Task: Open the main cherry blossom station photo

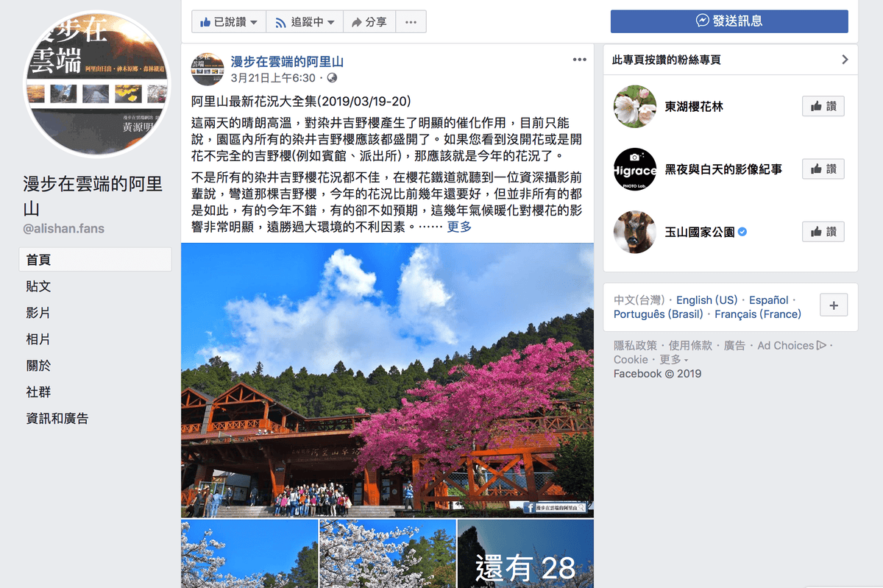Action: [x=387, y=380]
